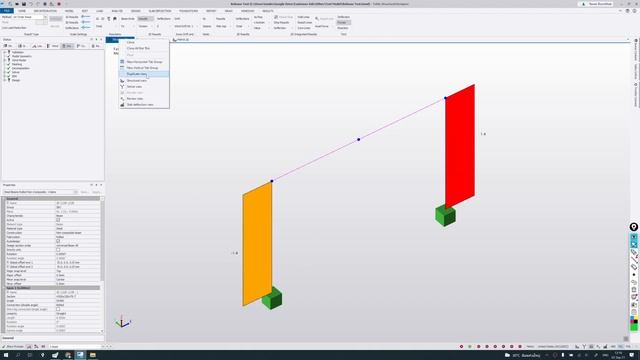
Task: Open the Steel Beams item selector dropdown
Action: pos(76,192)
